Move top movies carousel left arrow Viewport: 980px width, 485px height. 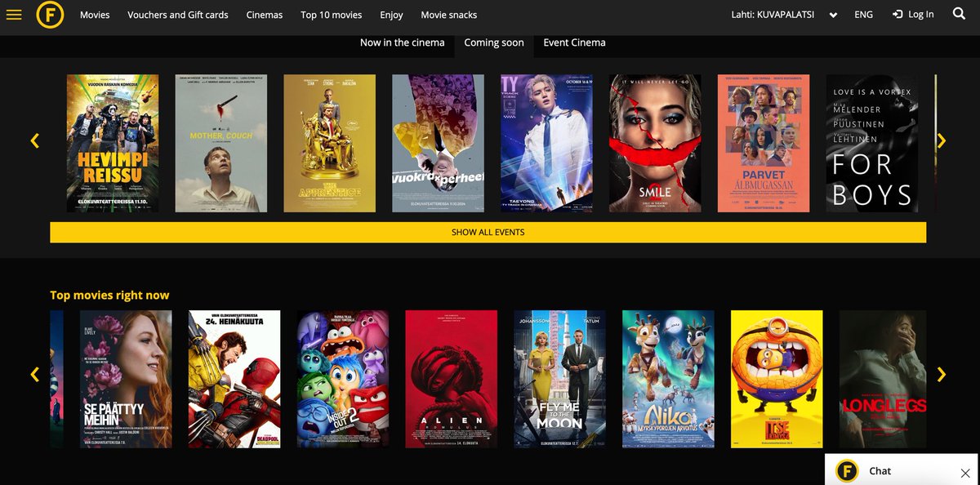(x=34, y=375)
